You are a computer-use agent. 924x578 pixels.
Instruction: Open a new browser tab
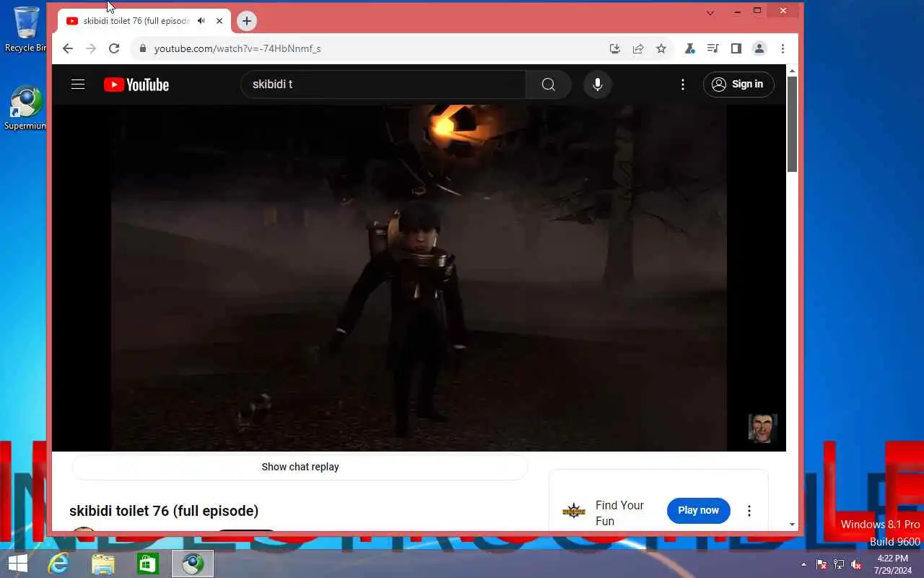click(x=247, y=21)
